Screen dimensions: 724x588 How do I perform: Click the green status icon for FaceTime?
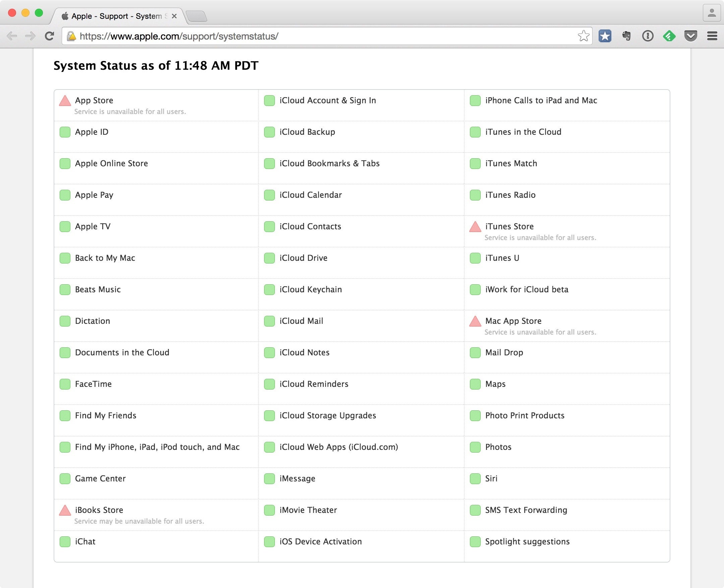coord(65,384)
